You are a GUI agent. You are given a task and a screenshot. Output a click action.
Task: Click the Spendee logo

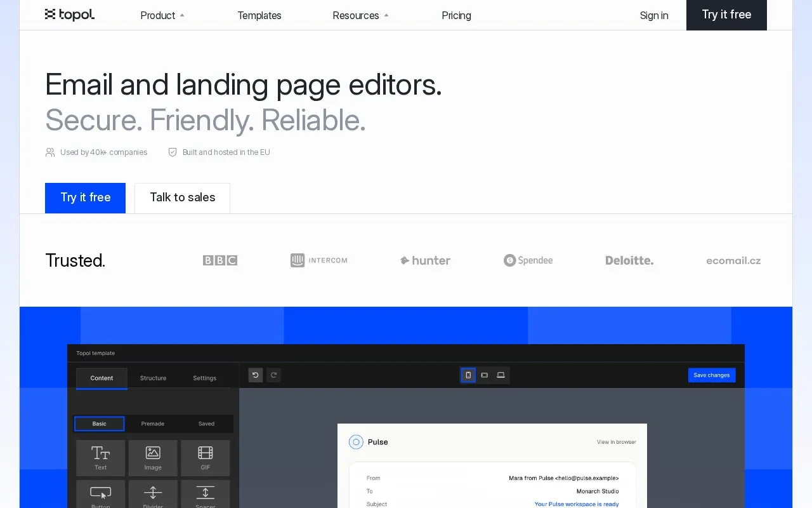coord(528,260)
